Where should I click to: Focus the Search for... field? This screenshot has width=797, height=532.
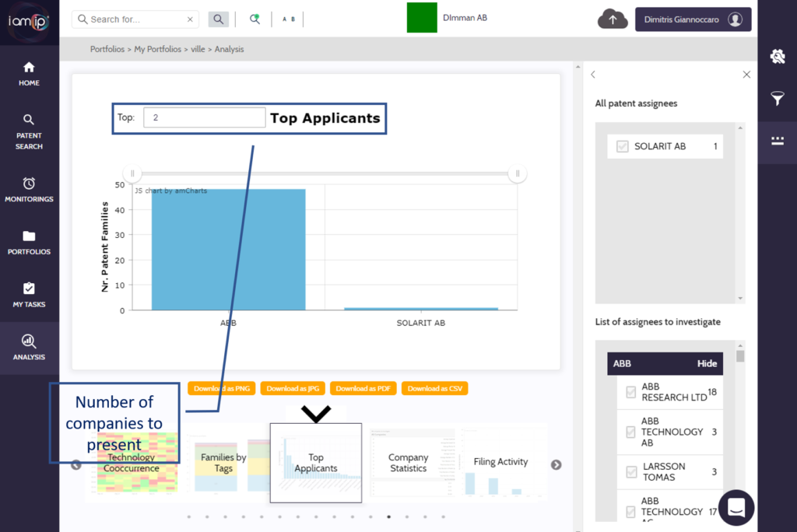click(x=136, y=19)
